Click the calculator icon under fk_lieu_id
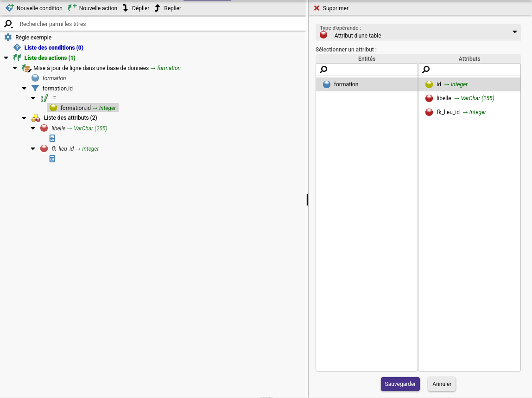 pyautogui.click(x=52, y=159)
